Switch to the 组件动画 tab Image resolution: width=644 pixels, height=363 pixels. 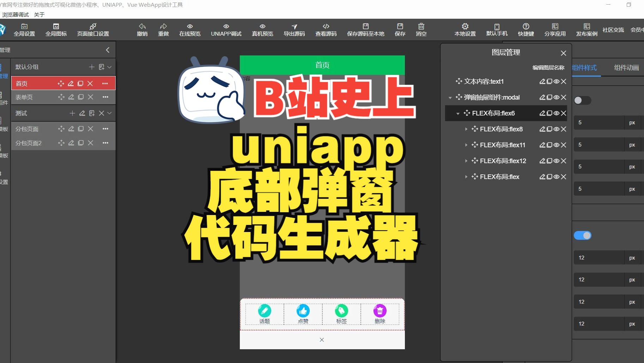pos(626,67)
